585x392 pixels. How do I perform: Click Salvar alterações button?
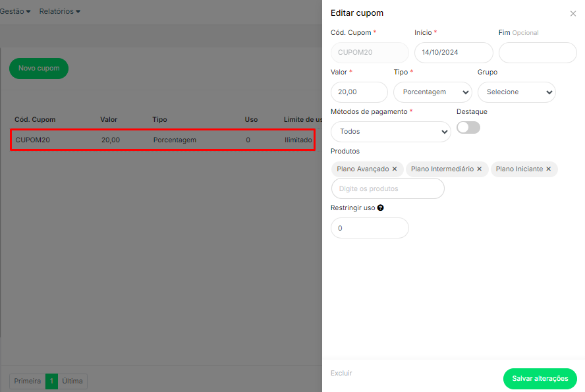click(x=540, y=379)
